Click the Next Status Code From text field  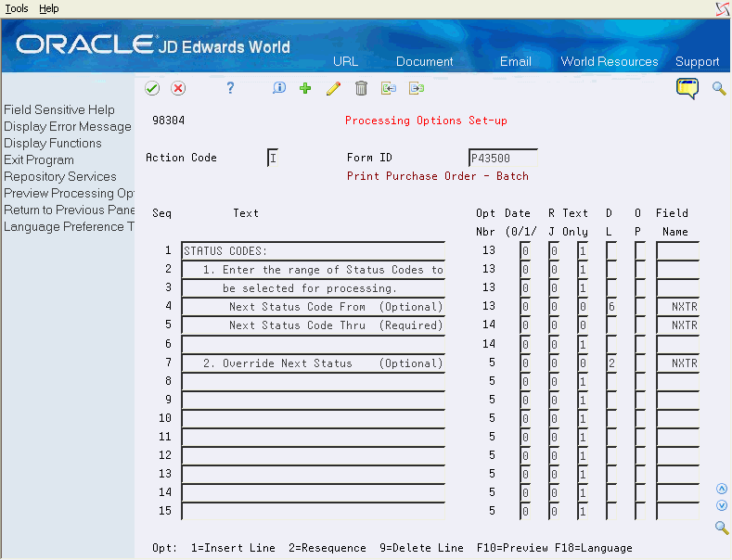[x=314, y=307]
